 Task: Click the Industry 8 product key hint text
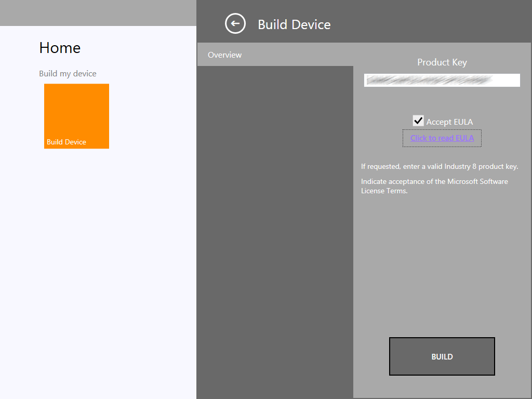click(440, 166)
